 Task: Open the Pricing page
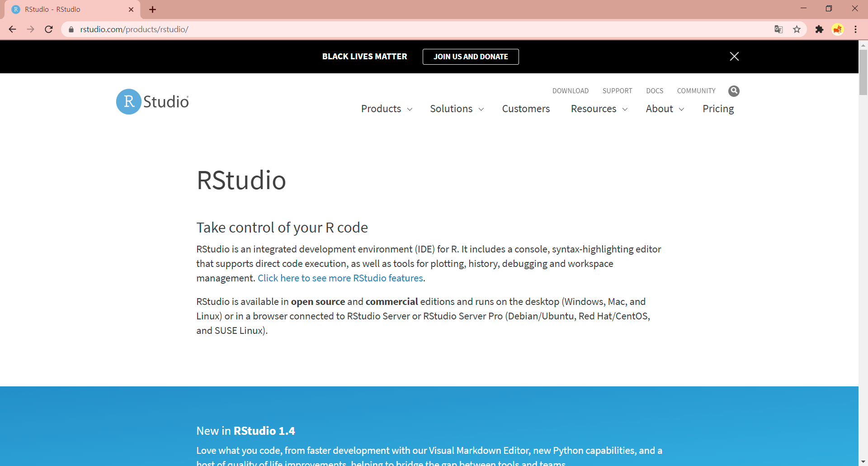(x=718, y=109)
